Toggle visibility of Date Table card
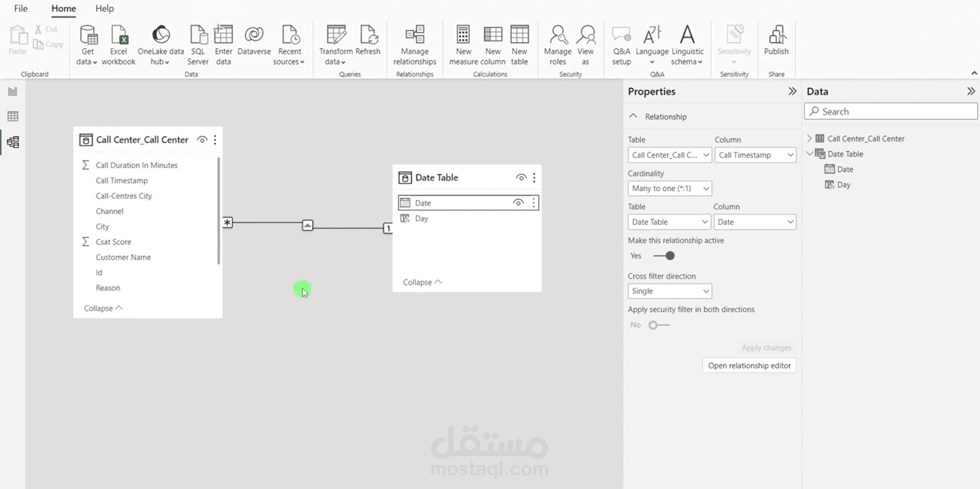Screen dimensions: 980x489 pos(521,177)
